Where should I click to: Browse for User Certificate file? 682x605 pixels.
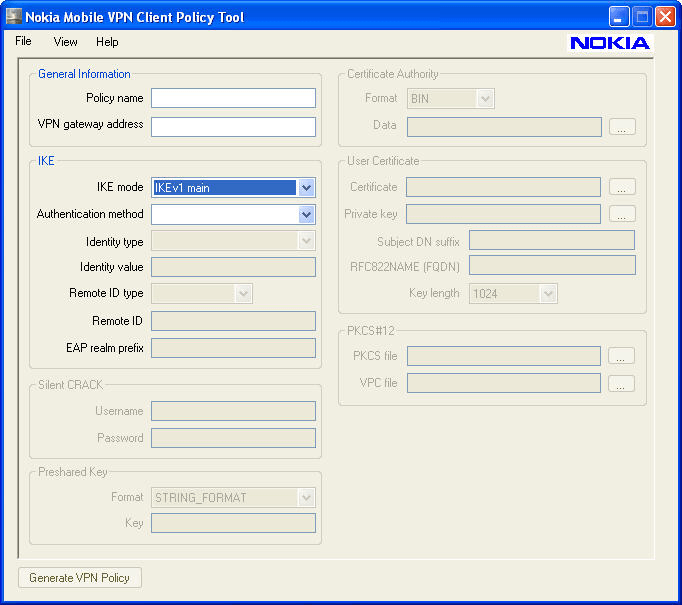[x=622, y=188]
